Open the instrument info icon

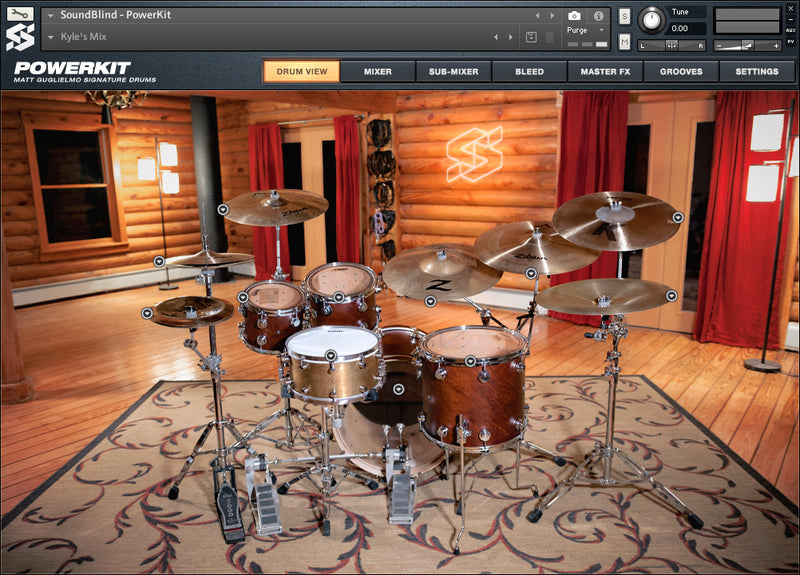pos(598,15)
